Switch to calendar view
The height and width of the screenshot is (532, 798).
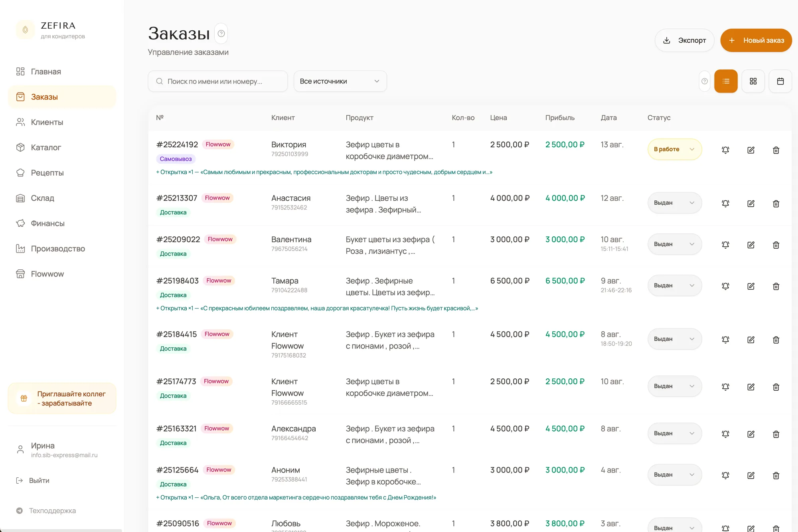[x=780, y=81]
